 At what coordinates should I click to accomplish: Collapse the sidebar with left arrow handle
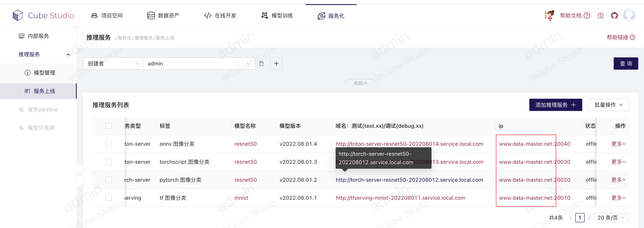click(x=81, y=174)
